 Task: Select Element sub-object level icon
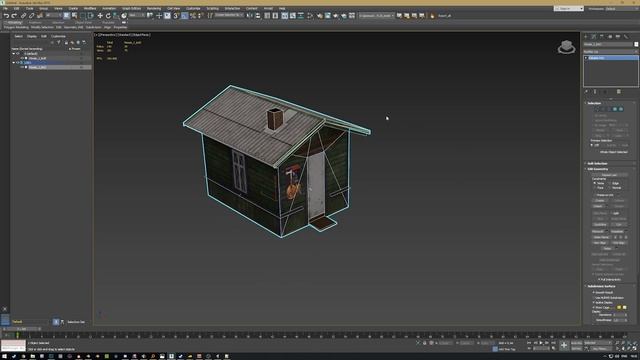tap(621, 109)
